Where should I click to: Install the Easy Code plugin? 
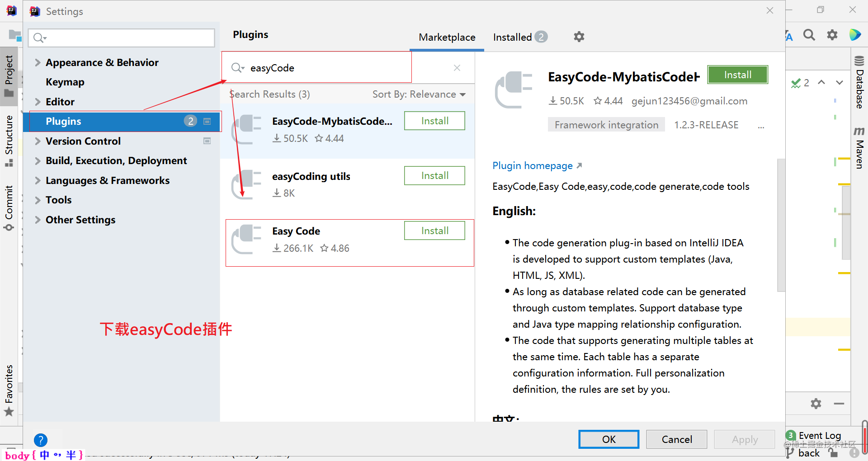click(x=434, y=230)
